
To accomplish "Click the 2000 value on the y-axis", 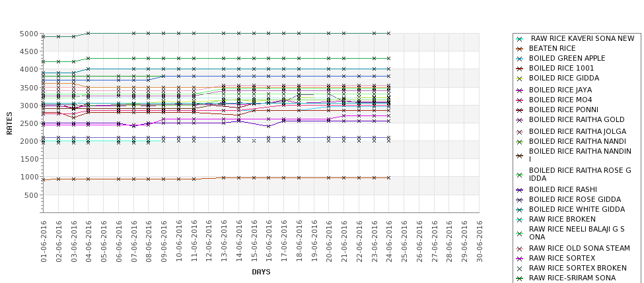I will (29, 141).
